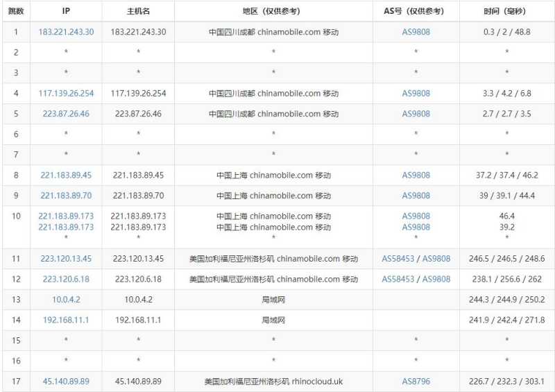
Task: Click time value 241.9 / 242.4 / 271.8
Action: tap(507, 320)
